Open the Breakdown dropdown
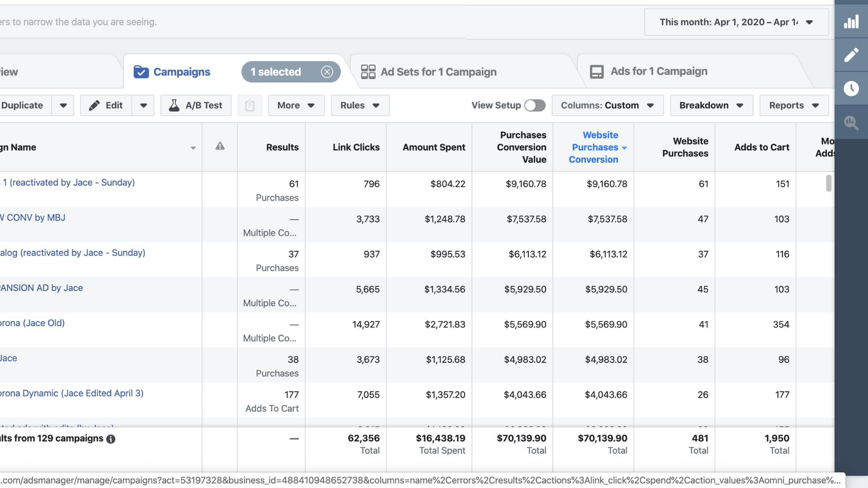The image size is (868, 488). [711, 106]
